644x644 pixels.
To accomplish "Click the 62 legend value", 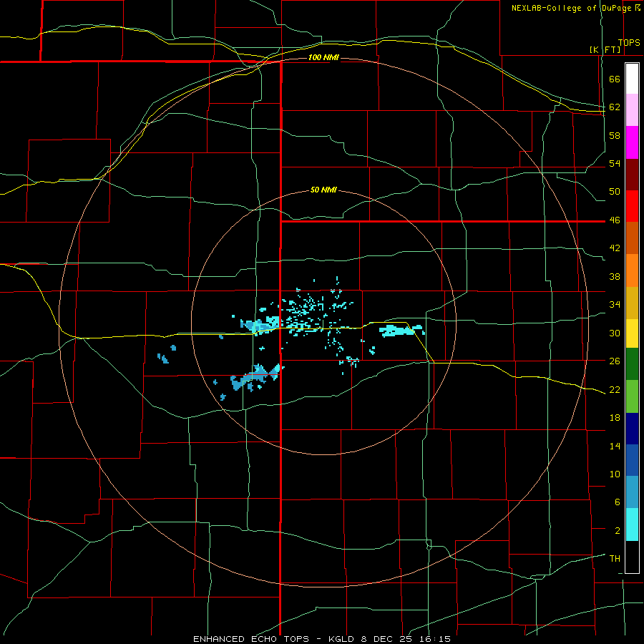I will (x=615, y=107).
